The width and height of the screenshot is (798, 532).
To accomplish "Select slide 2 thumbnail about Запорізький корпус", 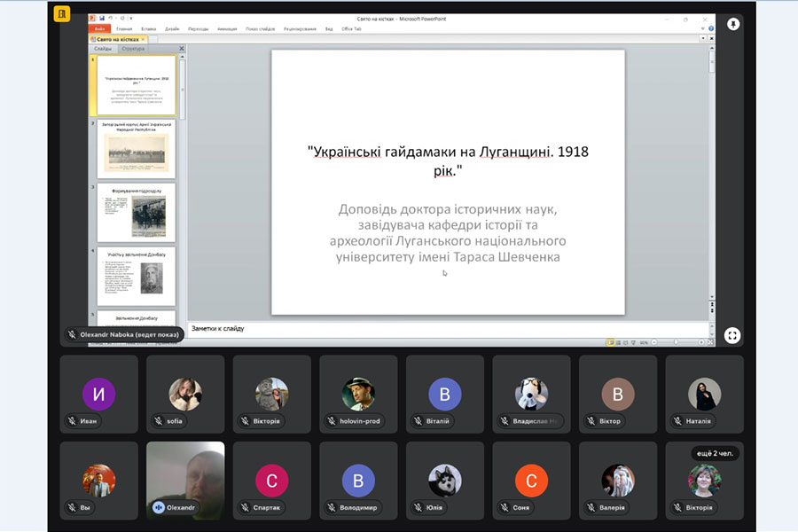I will point(137,148).
